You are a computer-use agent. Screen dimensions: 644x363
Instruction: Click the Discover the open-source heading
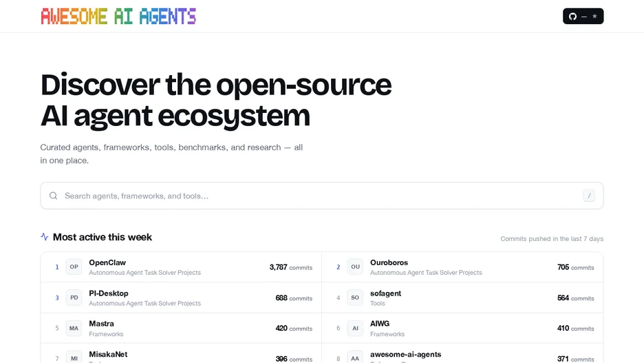tap(216, 100)
